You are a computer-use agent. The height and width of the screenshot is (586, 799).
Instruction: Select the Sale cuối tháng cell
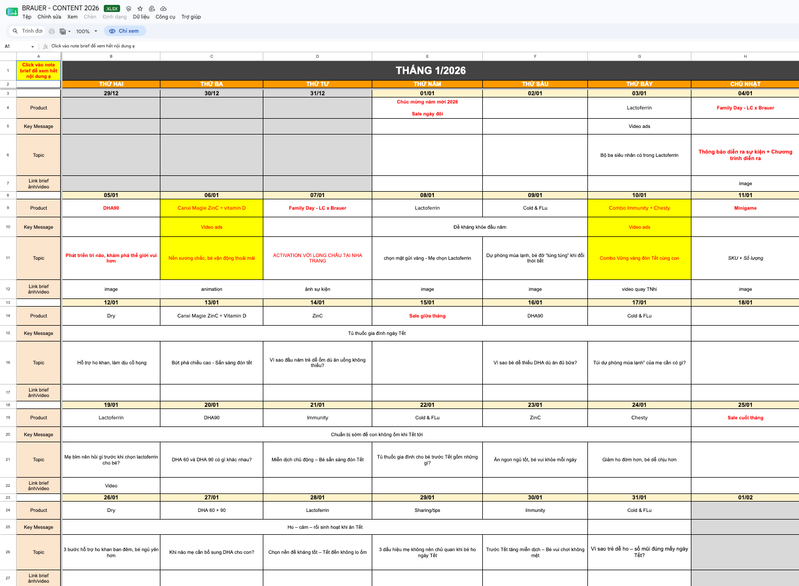click(x=745, y=417)
